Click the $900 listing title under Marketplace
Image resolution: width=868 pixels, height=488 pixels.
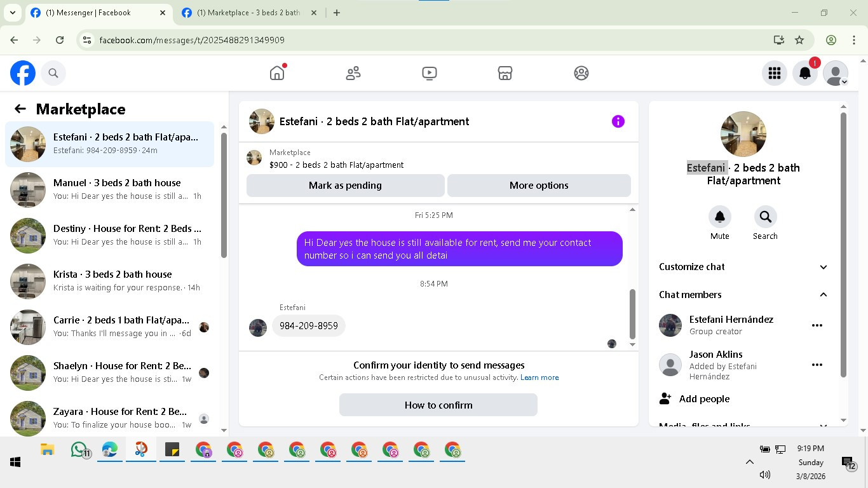point(336,165)
